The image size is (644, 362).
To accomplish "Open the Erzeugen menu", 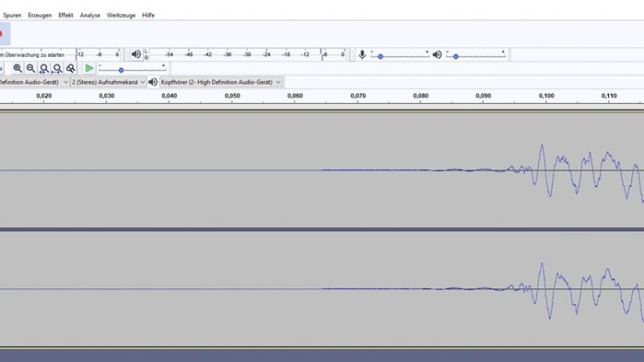I will pyautogui.click(x=40, y=15).
